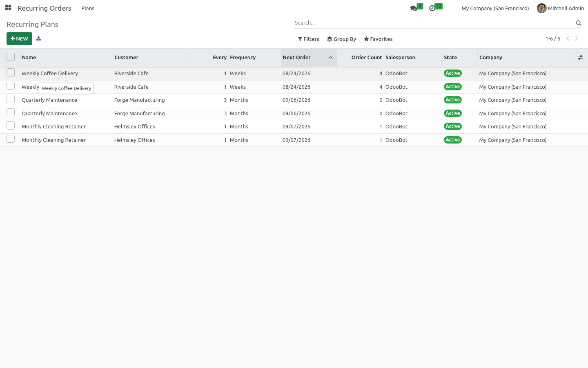Image resolution: width=588 pixels, height=368 pixels.
Task: Focus the Search input field
Action: tap(434, 23)
